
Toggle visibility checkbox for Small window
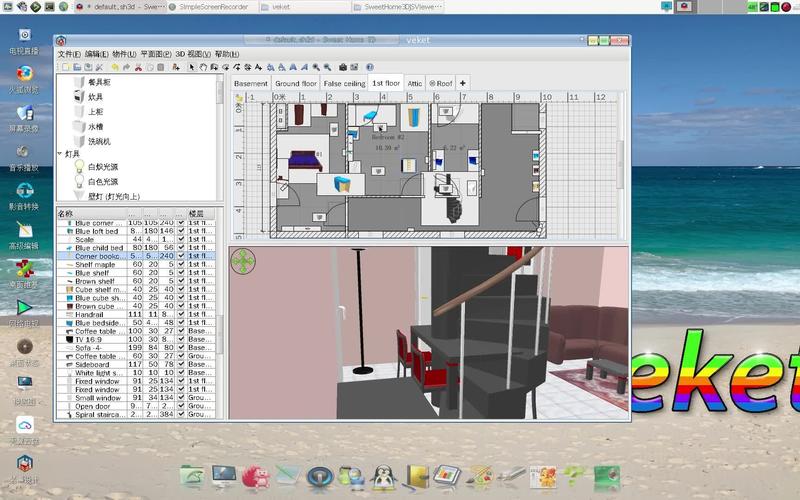coord(181,397)
